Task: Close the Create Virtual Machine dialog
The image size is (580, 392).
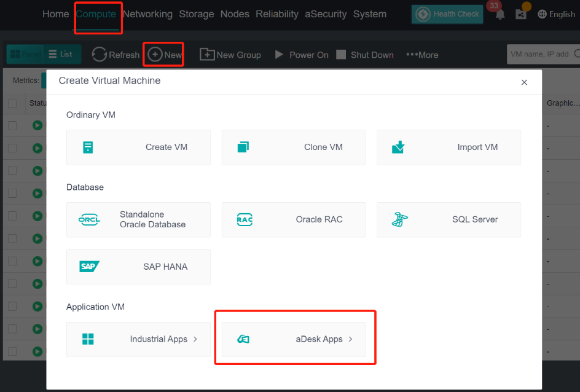Action: point(524,82)
